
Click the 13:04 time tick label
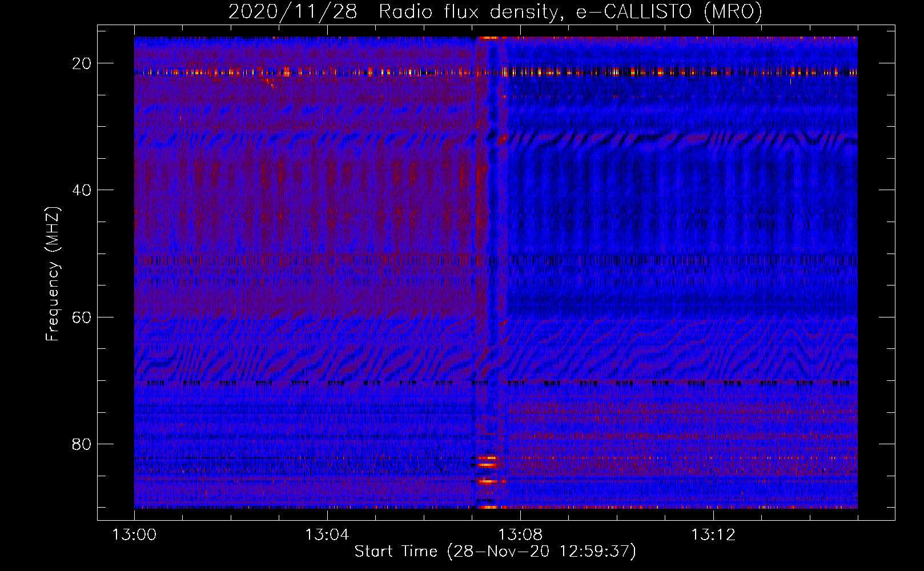pos(327,535)
